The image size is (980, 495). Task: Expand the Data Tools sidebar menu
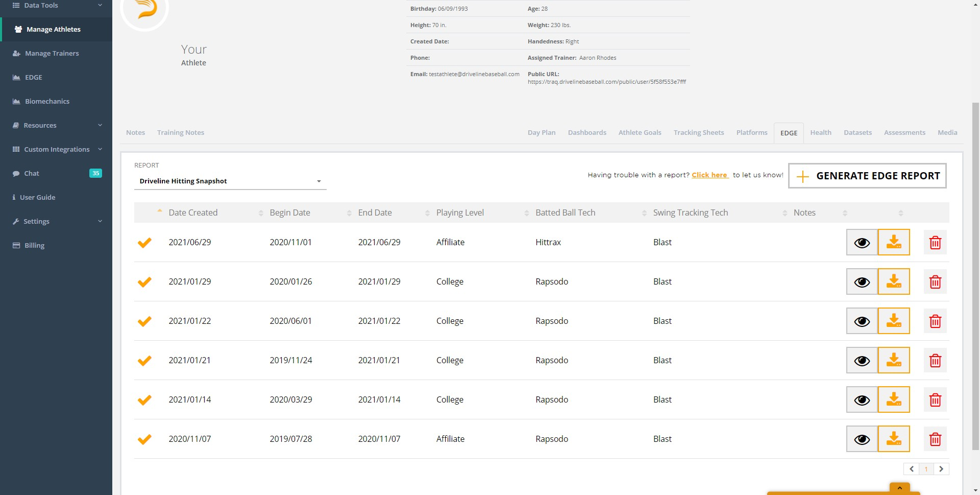point(56,6)
